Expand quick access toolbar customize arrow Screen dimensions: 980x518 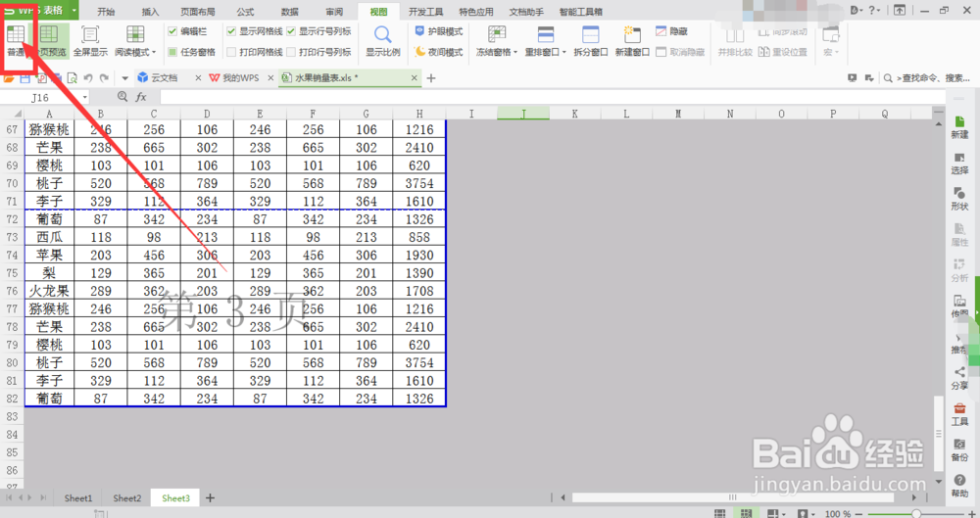(x=125, y=78)
